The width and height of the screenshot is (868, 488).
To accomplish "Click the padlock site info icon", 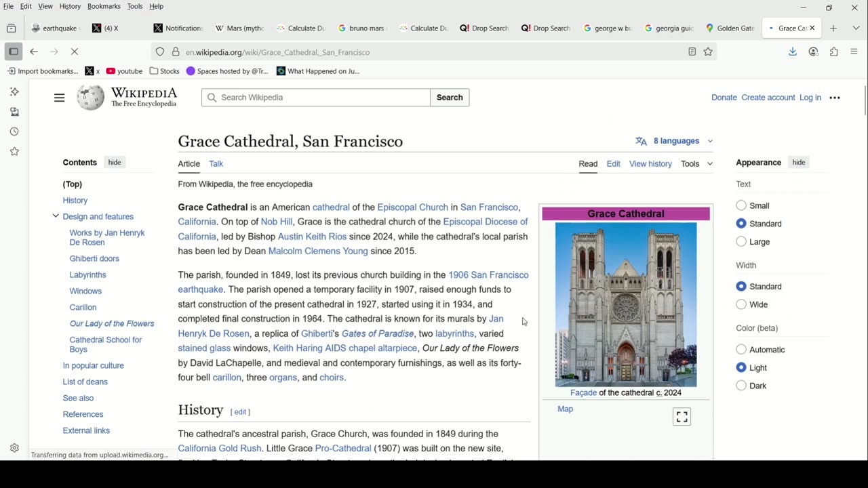I will click(175, 52).
